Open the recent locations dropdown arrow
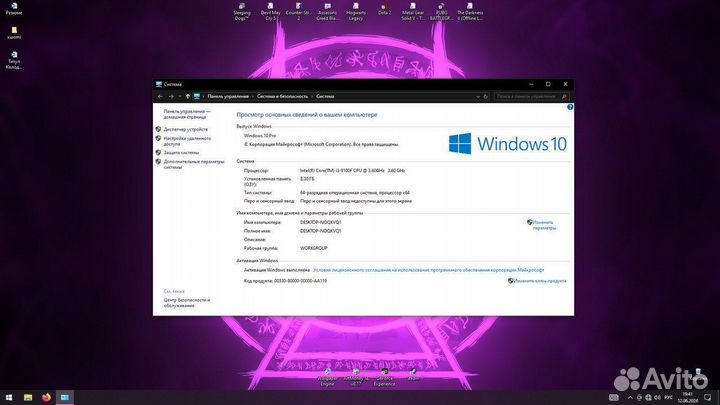This screenshot has width=720, height=405. [x=180, y=96]
